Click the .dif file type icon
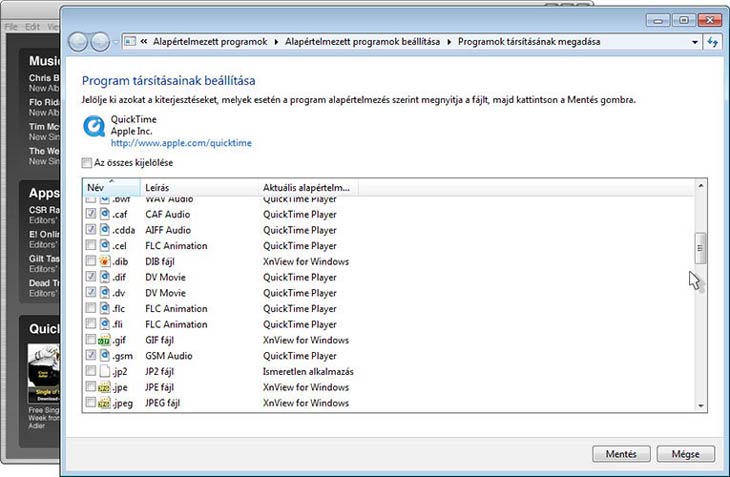The image size is (730, 477). click(x=105, y=277)
